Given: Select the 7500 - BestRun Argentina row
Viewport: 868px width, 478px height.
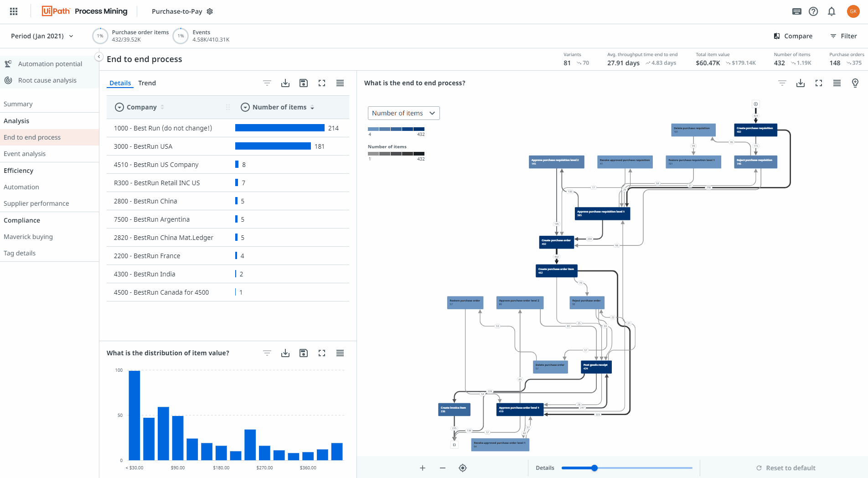Looking at the screenshot, I should click(x=228, y=219).
